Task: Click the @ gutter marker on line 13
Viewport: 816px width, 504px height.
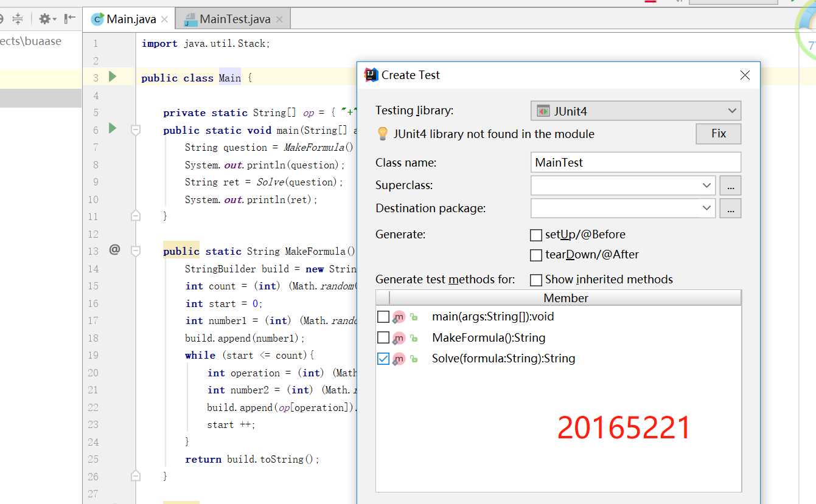Action: click(114, 249)
